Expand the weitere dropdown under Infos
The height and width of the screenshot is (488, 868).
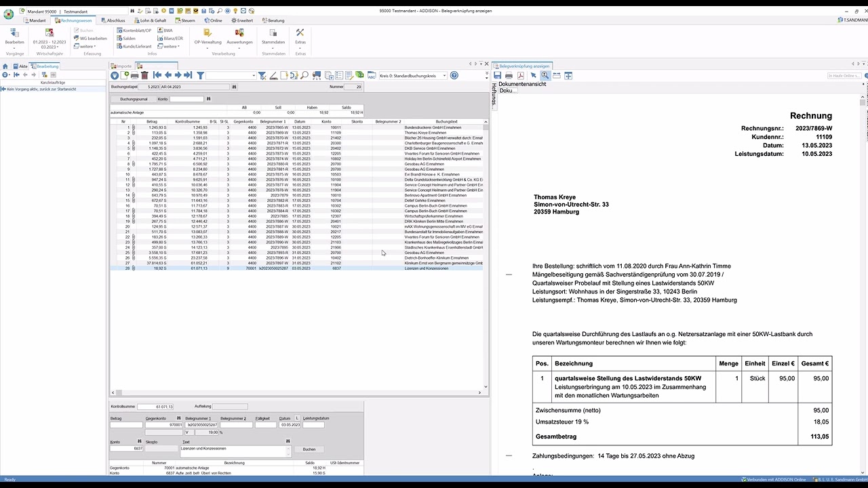pyautogui.click(x=168, y=47)
